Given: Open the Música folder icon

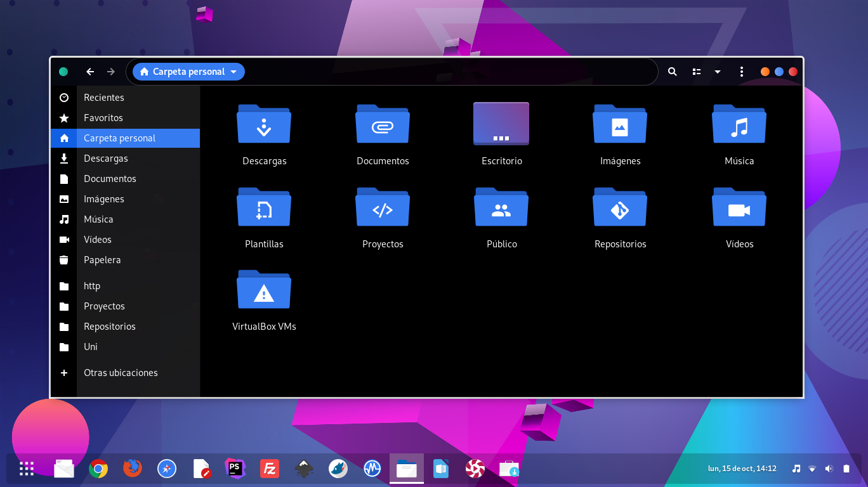Looking at the screenshot, I should pyautogui.click(x=739, y=124).
